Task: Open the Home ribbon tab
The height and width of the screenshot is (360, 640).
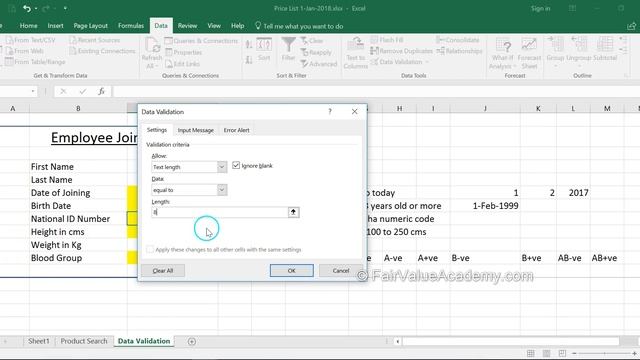Action: pyautogui.click(x=29, y=26)
